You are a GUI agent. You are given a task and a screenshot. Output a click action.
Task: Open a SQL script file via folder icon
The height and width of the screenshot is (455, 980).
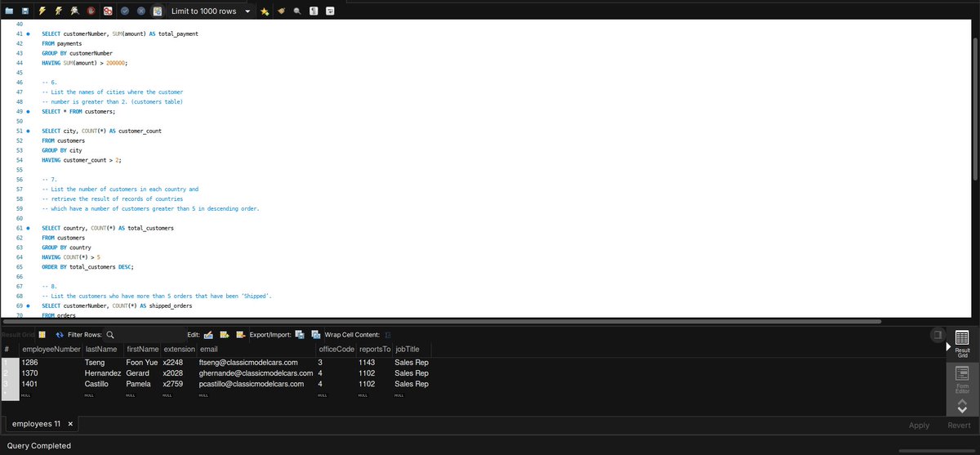(x=8, y=11)
